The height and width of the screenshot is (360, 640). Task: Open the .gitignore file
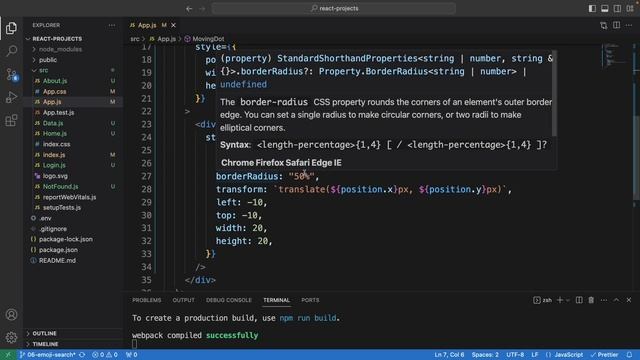[53, 229]
